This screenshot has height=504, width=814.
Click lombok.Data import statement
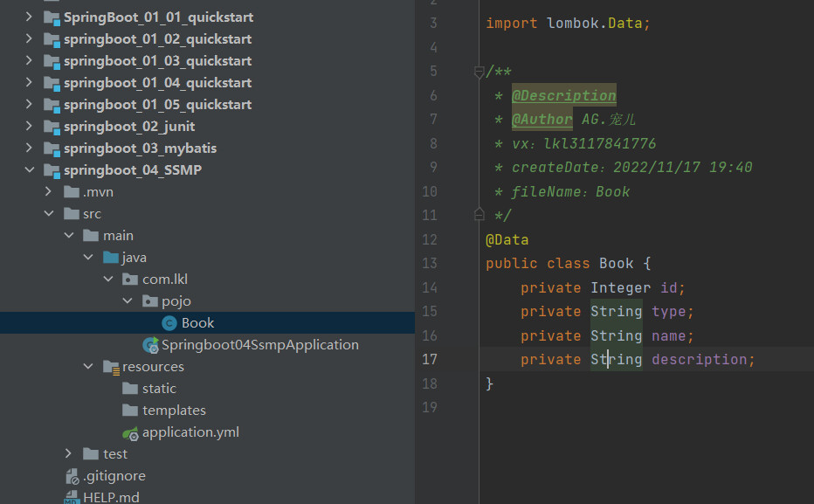tap(568, 24)
